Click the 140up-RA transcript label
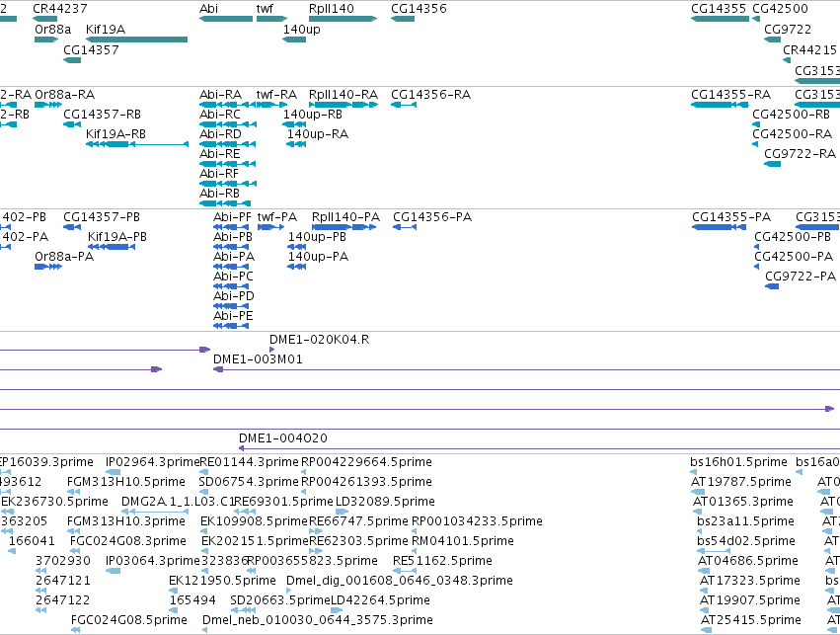Viewport: 840px width, 635px height. [x=318, y=134]
